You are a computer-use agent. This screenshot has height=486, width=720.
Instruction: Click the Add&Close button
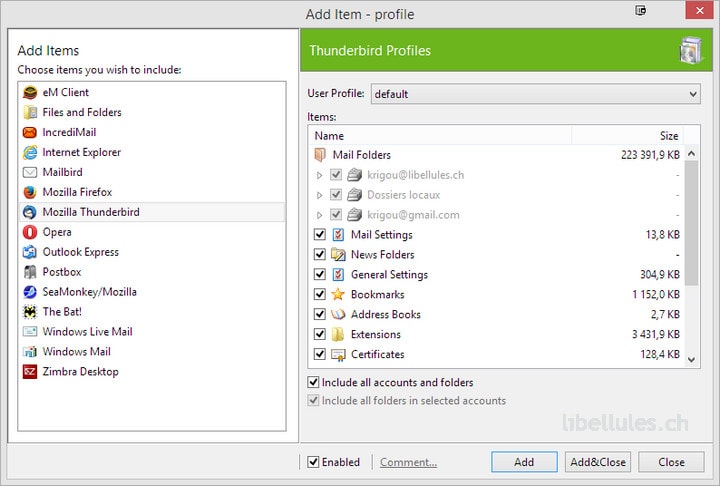598,462
